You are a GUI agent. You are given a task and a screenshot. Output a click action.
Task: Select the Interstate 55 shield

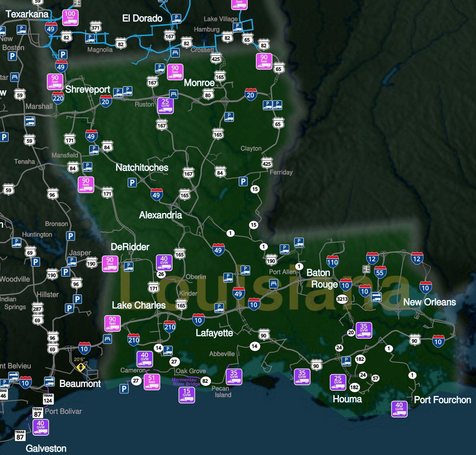(x=380, y=272)
